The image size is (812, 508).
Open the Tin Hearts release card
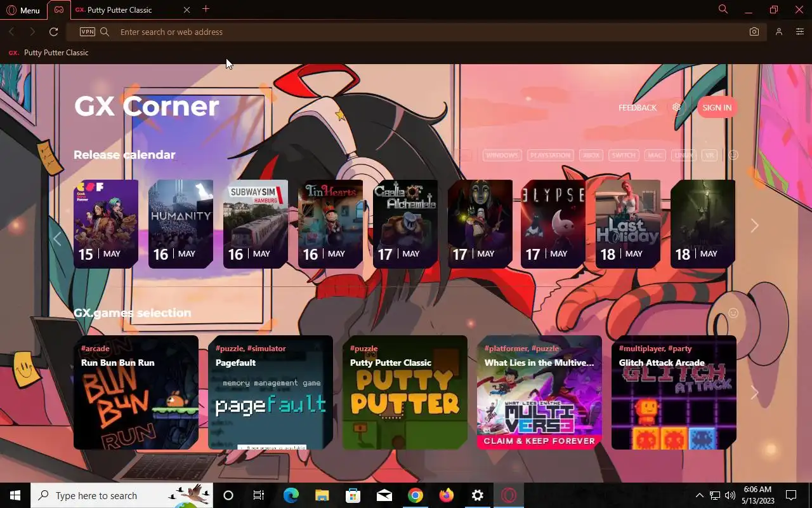point(331,224)
